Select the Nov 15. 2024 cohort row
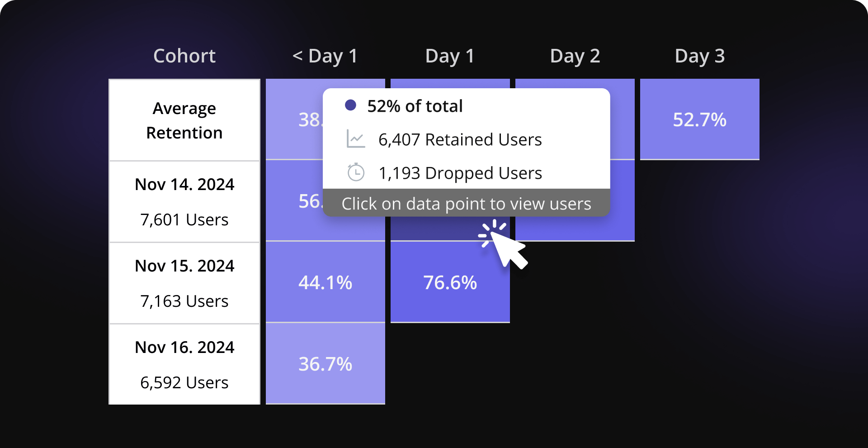 point(184,283)
